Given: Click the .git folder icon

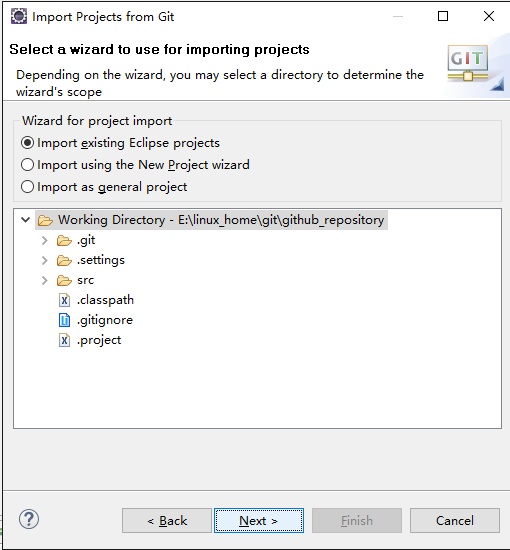Looking at the screenshot, I should (64, 241).
